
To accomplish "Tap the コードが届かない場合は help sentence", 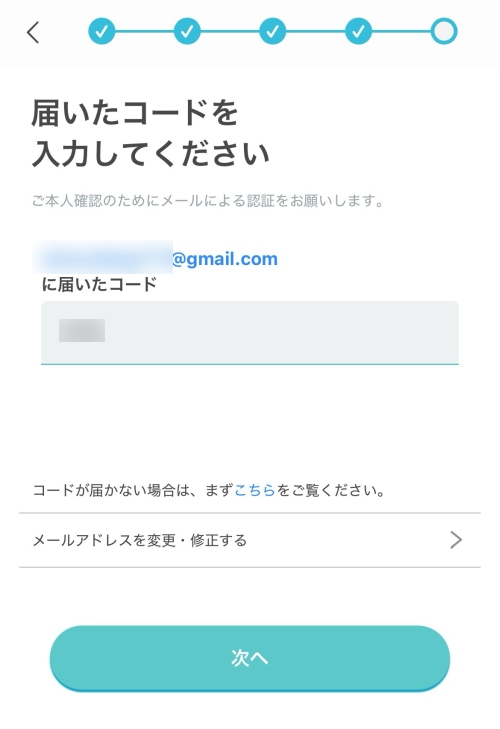I will click(209, 490).
